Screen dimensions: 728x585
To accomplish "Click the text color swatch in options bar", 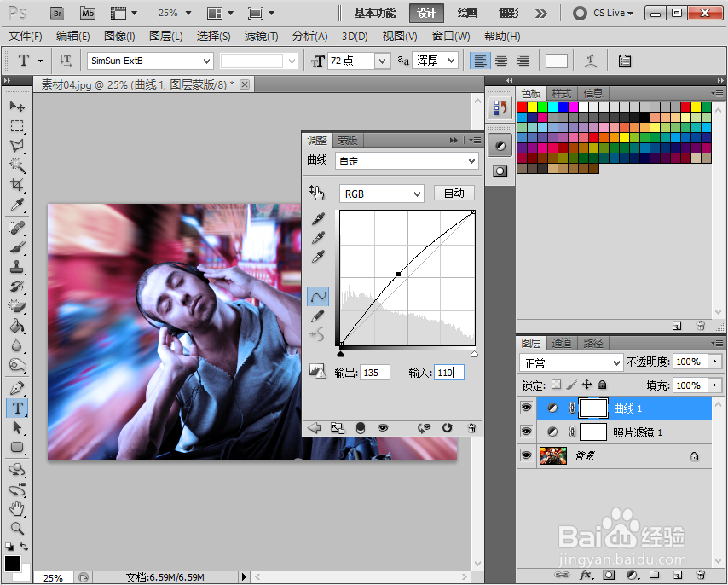I will pos(556,61).
